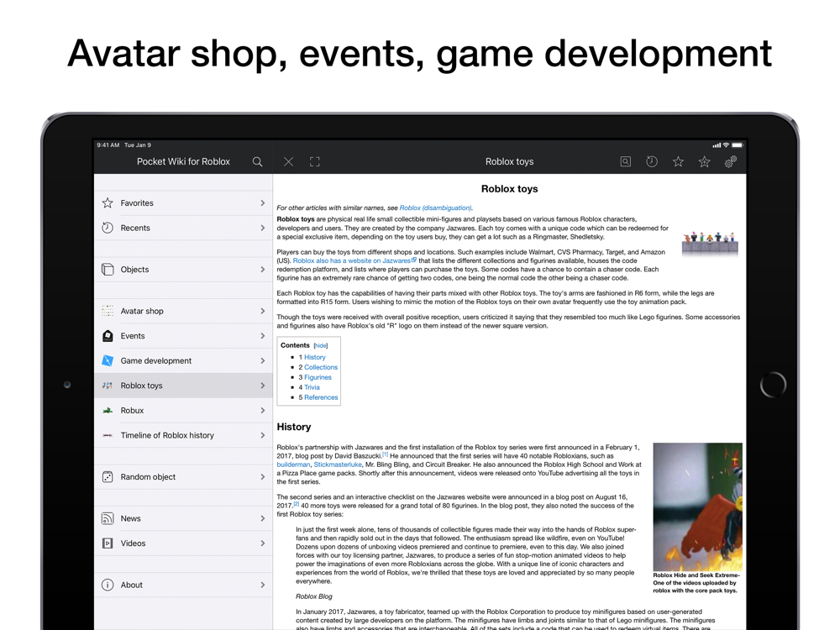Select the Game development menu item

pyautogui.click(x=183, y=360)
